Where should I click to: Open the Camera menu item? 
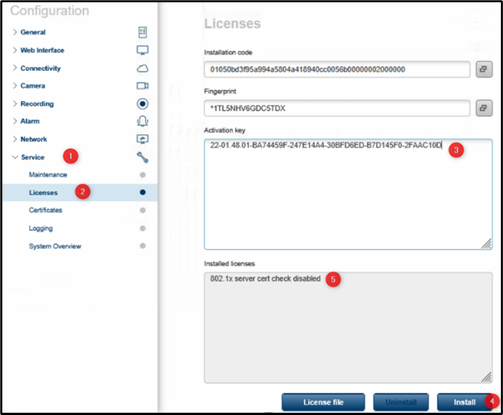point(33,86)
